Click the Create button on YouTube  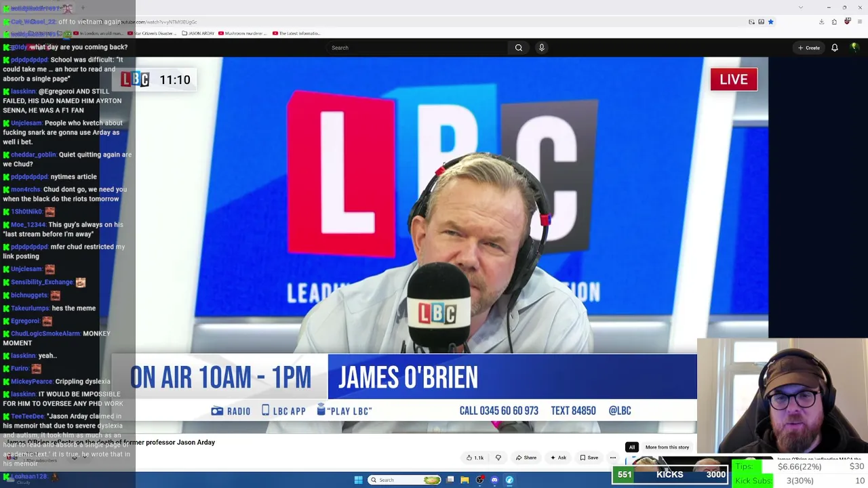(x=809, y=47)
